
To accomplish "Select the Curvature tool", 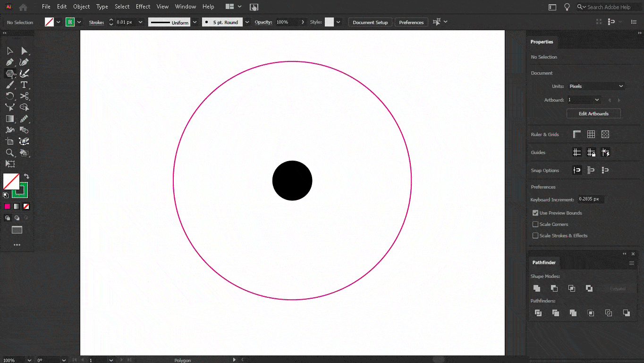I will point(24,62).
